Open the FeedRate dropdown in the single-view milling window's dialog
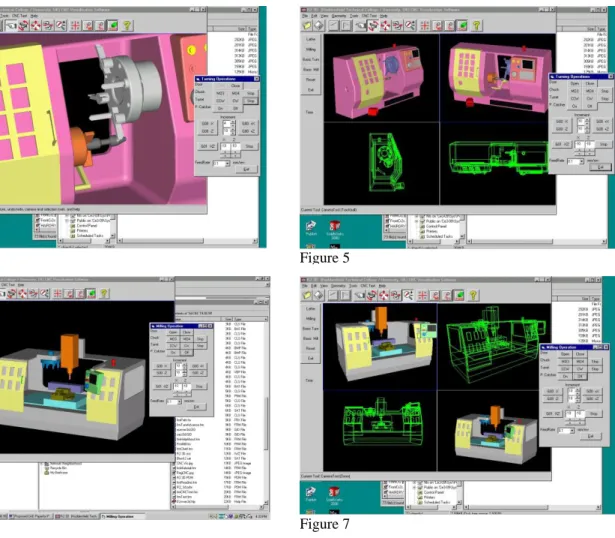The image size is (615, 538). click(179, 402)
